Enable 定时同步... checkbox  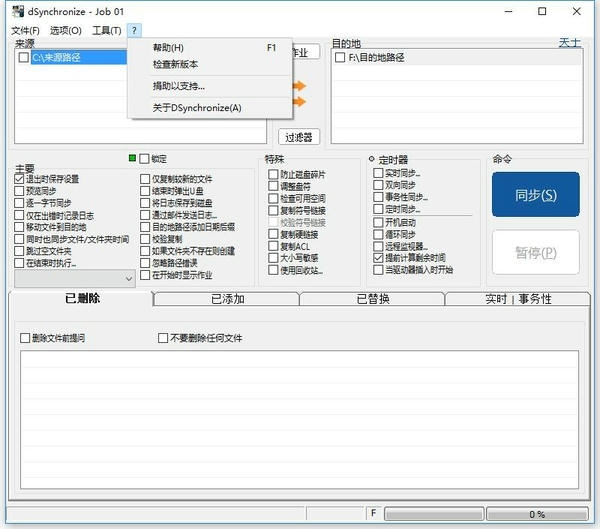click(378, 209)
